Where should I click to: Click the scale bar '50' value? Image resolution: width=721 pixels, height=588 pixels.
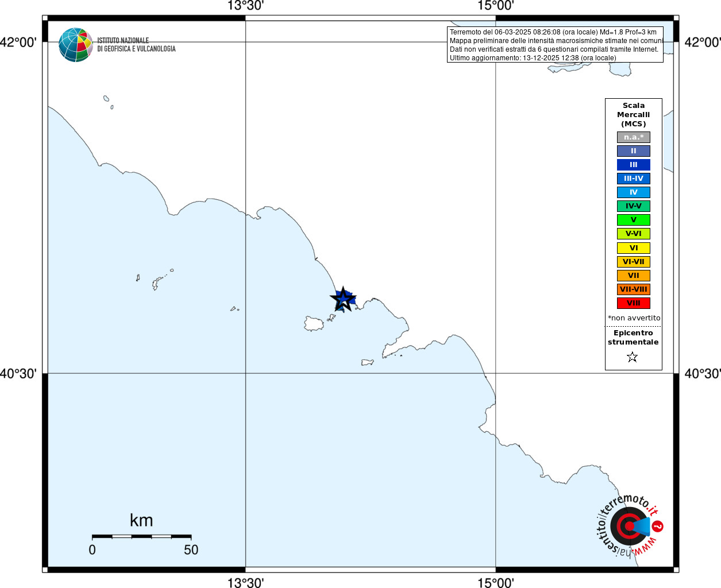click(191, 550)
